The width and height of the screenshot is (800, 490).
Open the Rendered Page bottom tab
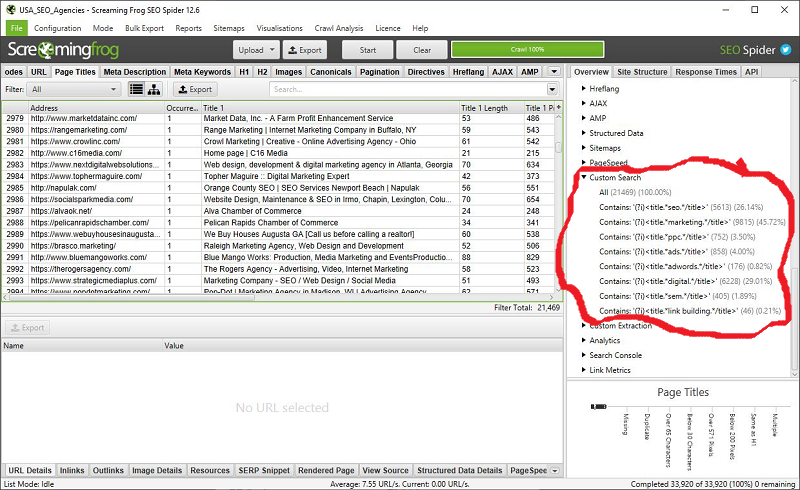pyautogui.click(x=326, y=470)
